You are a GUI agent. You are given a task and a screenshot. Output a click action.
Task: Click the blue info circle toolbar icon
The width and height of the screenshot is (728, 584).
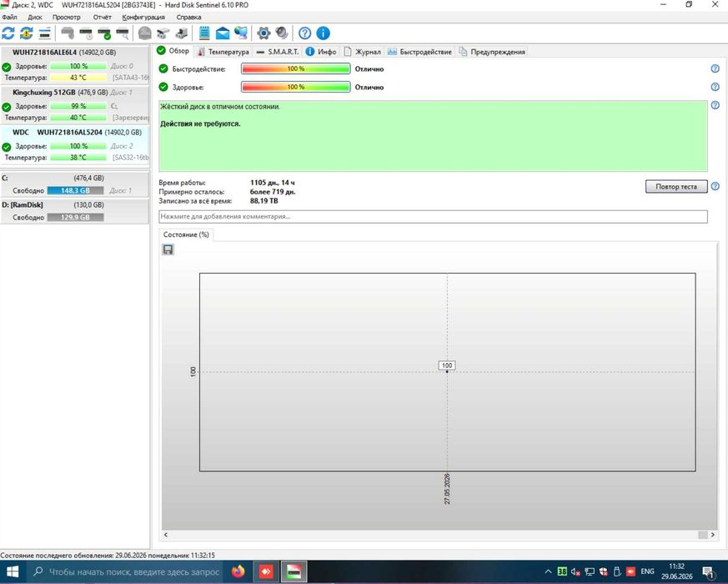[x=324, y=33]
